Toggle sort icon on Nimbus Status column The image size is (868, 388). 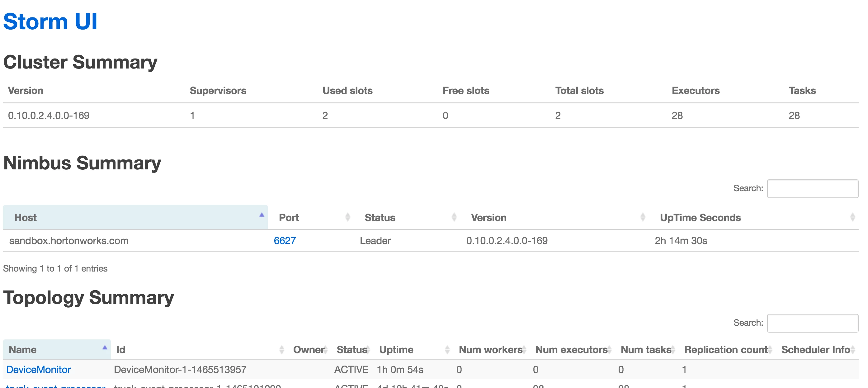coord(454,217)
